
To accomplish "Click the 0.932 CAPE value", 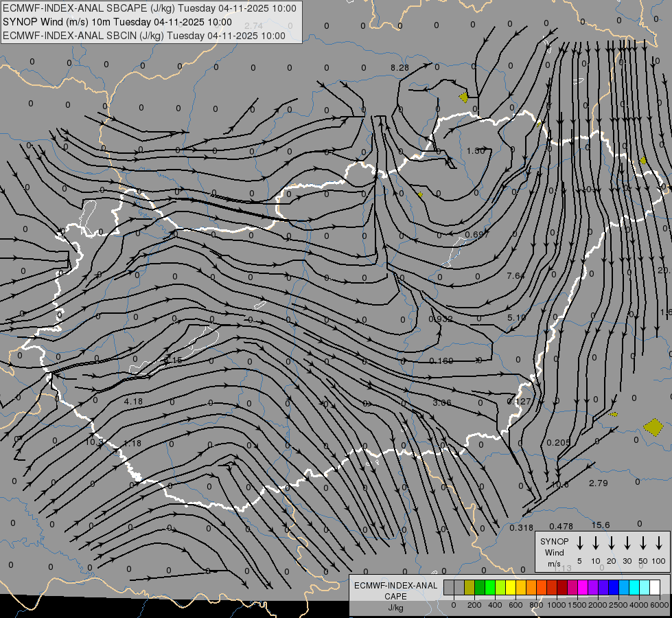I will (x=441, y=319).
